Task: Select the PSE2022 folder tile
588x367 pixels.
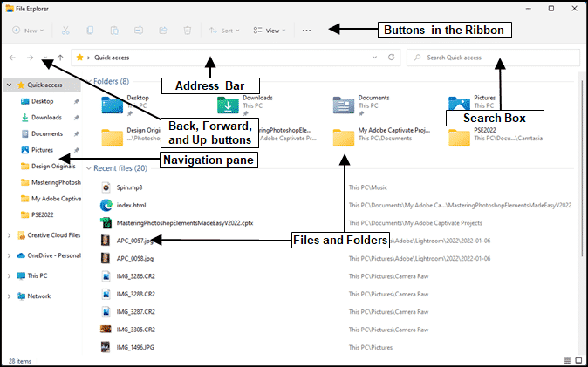Action: 495,137
